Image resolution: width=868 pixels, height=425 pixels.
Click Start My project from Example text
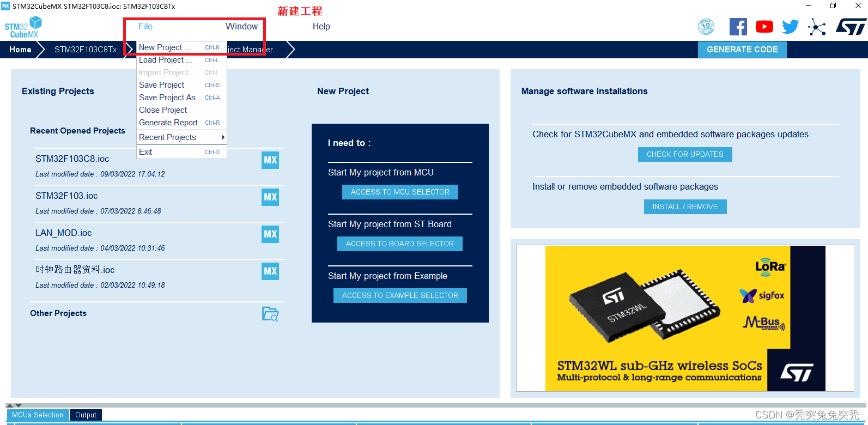tap(387, 276)
